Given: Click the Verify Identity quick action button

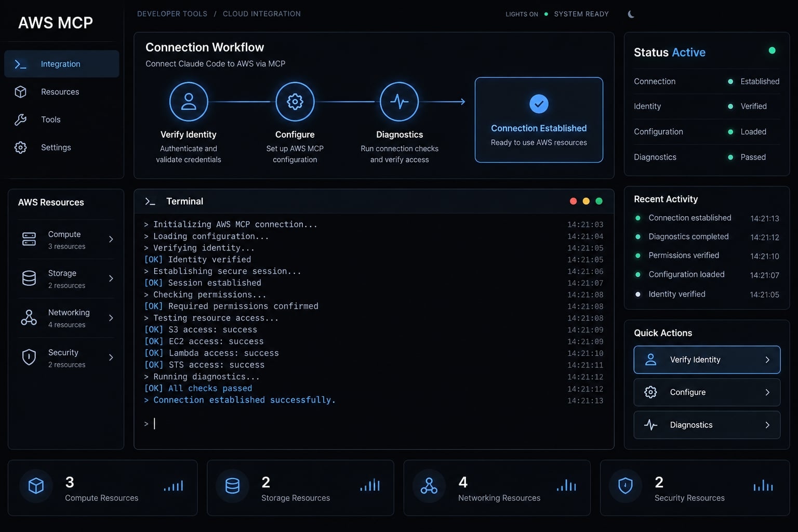Looking at the screenshot, I should pos(707,360).
